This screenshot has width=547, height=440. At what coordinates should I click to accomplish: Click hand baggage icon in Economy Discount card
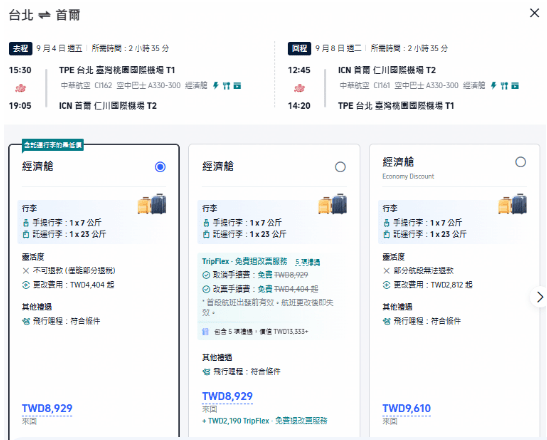(387, 223)
